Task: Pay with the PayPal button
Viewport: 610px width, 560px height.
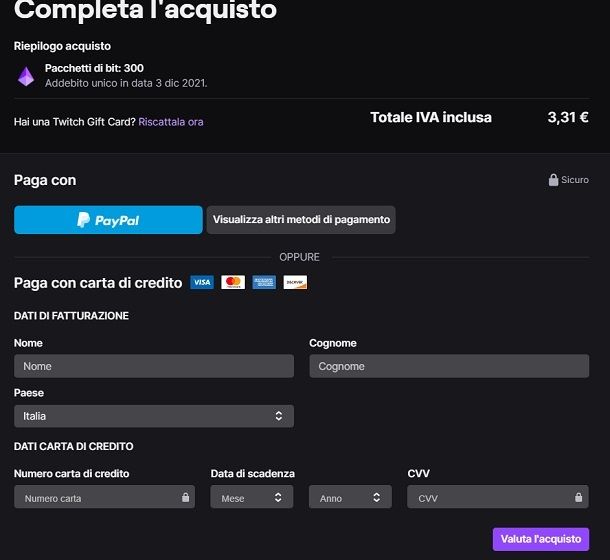Action: point(108,220)
